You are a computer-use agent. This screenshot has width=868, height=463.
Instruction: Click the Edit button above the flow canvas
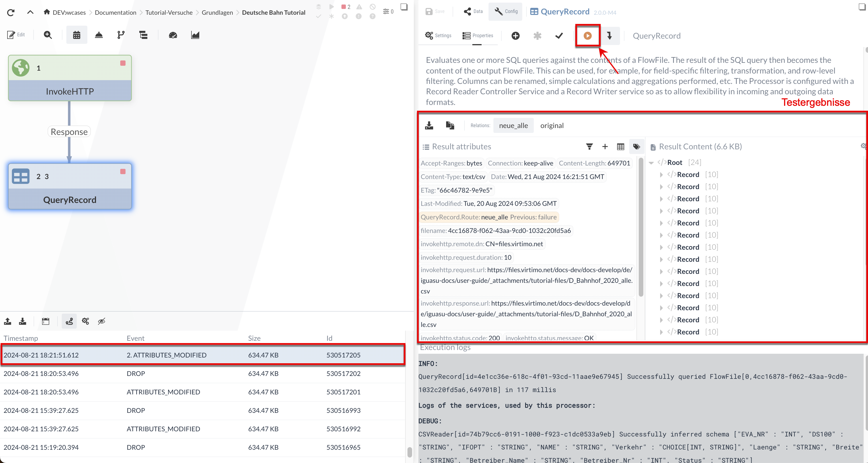(x=16, y=34)
